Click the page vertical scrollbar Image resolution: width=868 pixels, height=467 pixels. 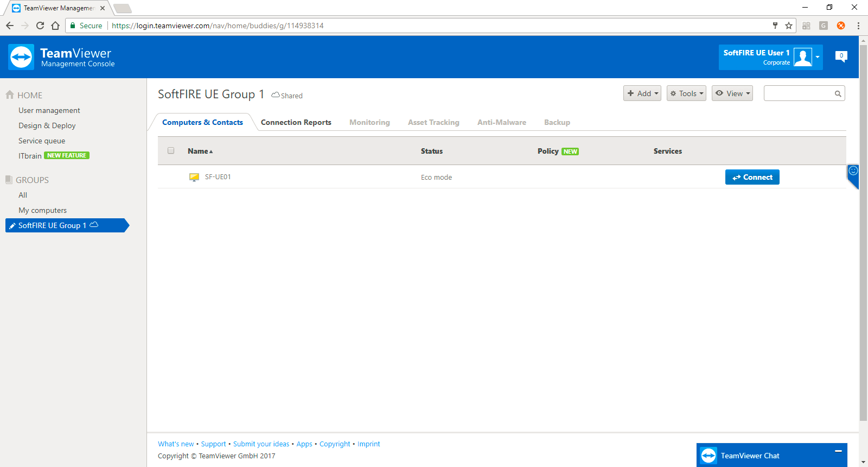[x=863, y=232]
